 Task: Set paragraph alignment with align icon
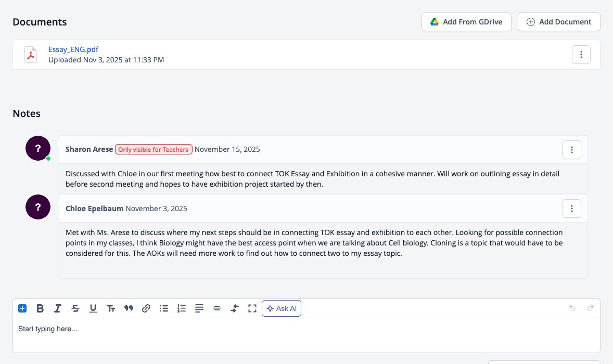pyautogui.click(x=199, y=308)
